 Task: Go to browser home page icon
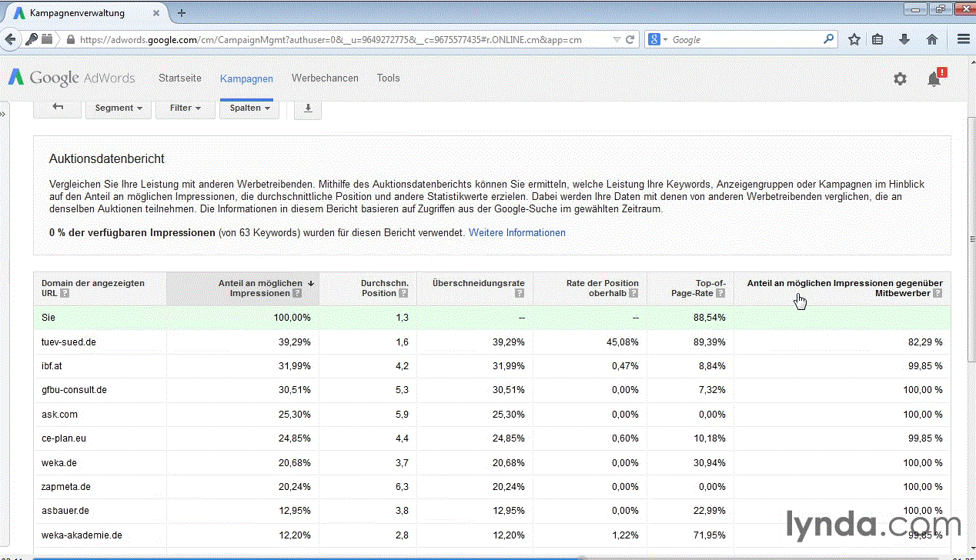[x=931, y=39]
